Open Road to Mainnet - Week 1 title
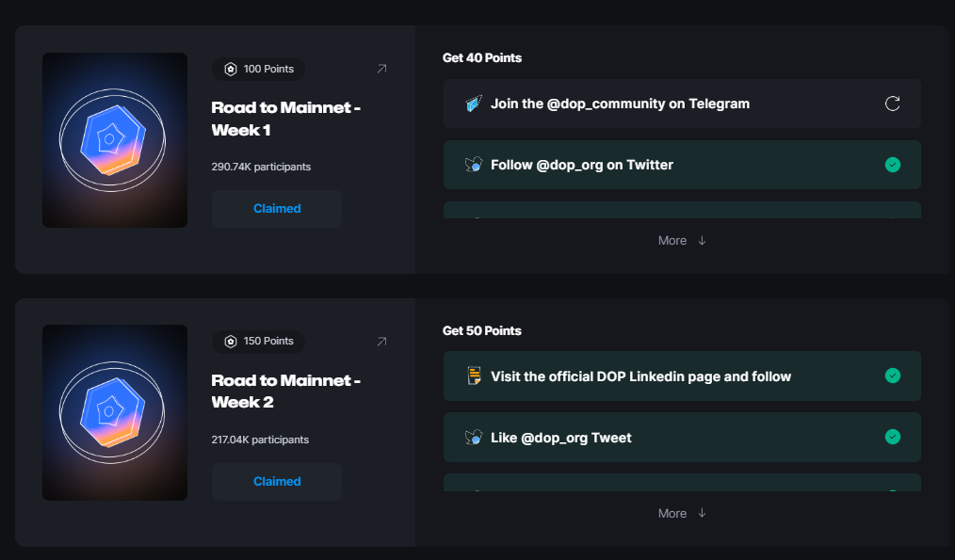The height and width of the screenshot is (560, 955). tap(285, 119)
